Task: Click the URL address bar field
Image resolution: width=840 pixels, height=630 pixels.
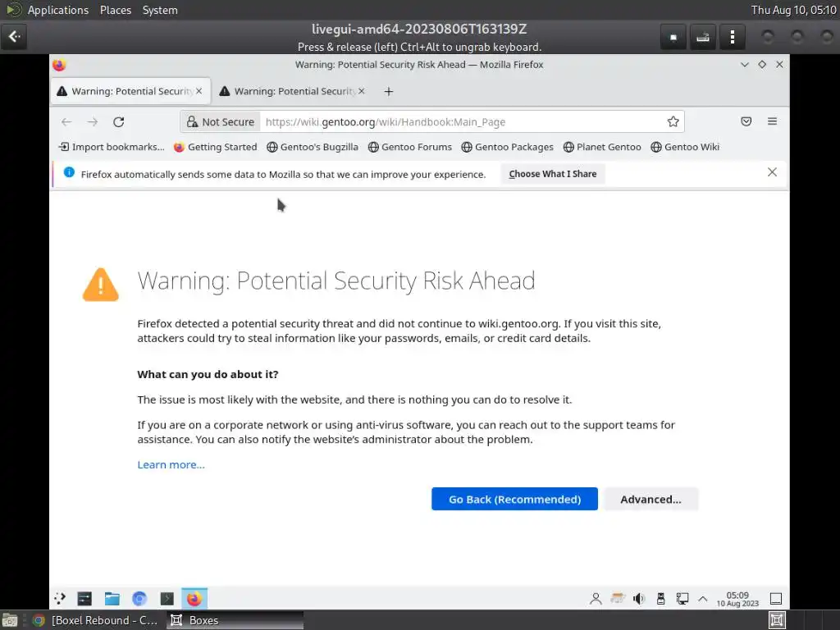Action: pyautogui.click(x=459, y=121)
